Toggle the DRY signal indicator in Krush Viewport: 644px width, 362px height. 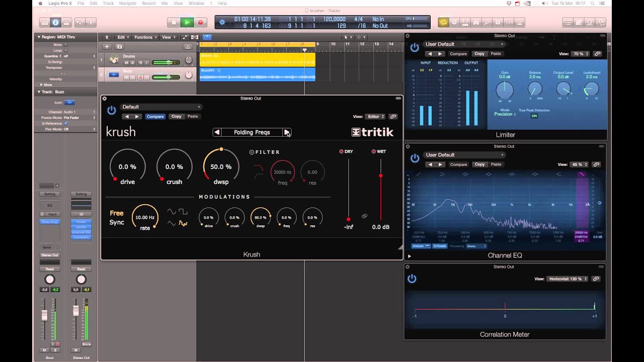tap(341, 151)
